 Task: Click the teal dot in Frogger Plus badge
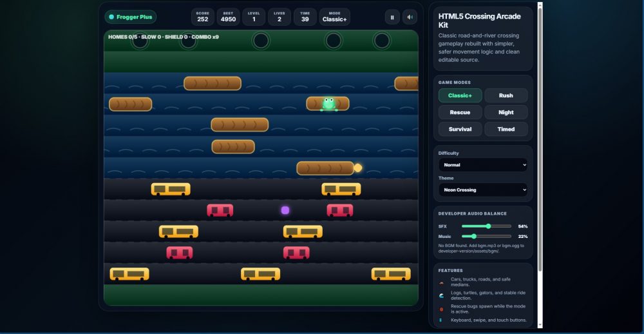[111, 17]
